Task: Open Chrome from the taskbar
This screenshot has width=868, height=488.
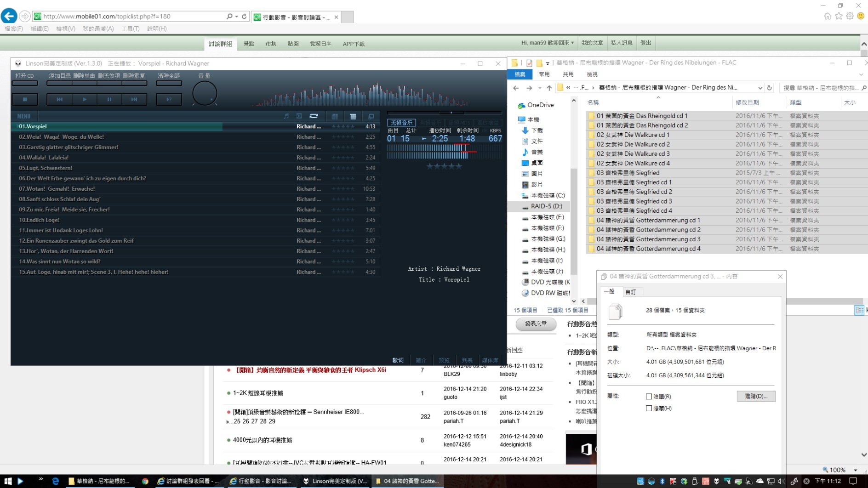Action: (x=145, y=481)
